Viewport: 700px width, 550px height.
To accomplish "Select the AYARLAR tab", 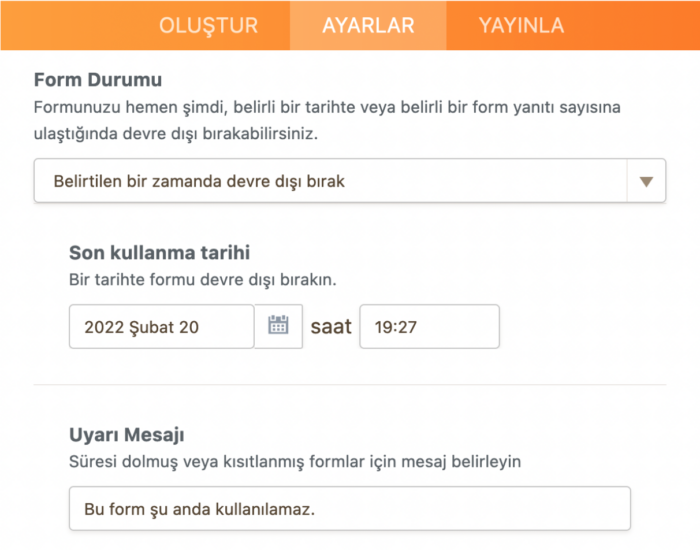I will click(368, 26).
